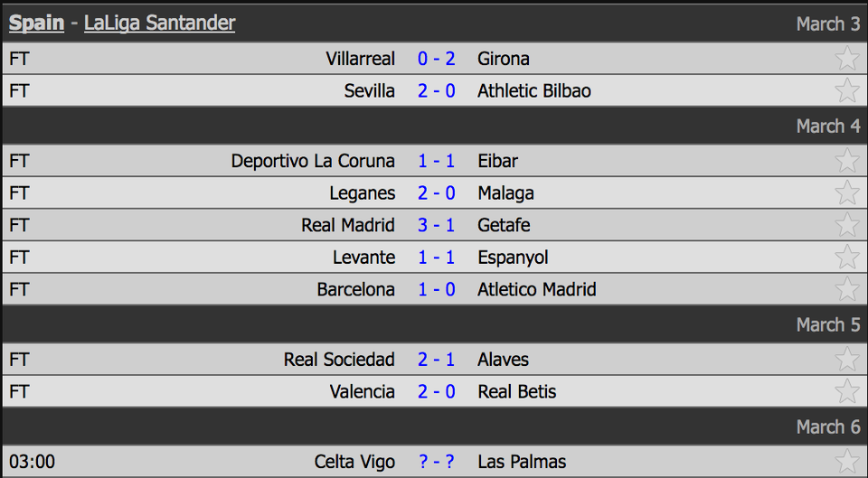Select the Real Madrid team name
Viewport: 868px width, 478px height.
[x=348, y=225]
